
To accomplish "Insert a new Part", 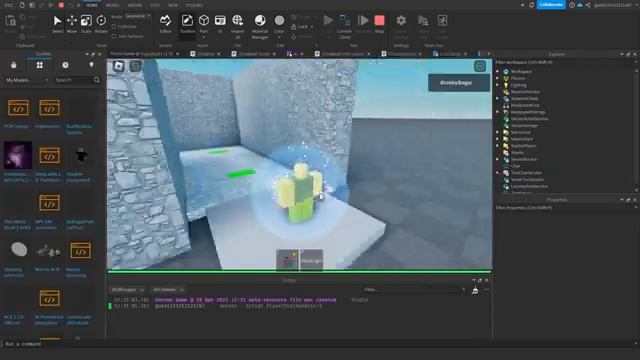I will pos(204,24).
